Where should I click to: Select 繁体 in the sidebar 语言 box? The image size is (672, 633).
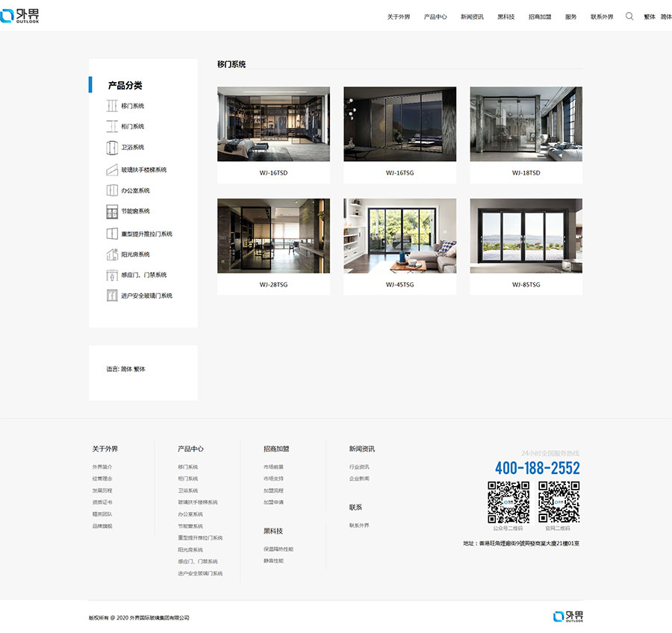140,369
